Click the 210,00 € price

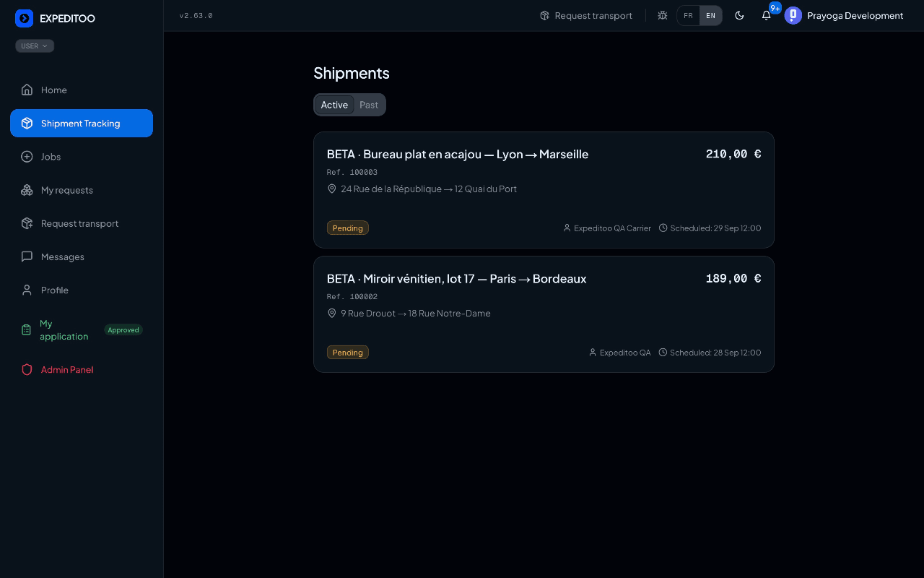click(x=733, y=154)
